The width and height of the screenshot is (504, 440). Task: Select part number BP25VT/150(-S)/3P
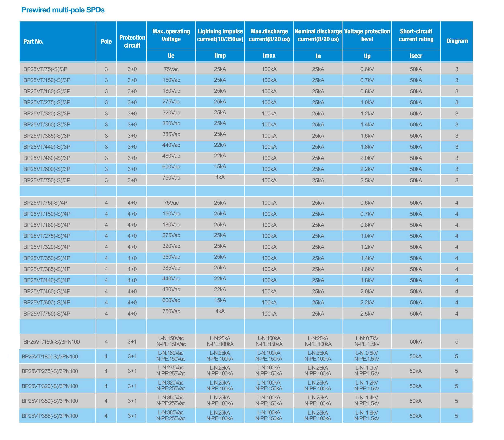click(x=47, y=80)
